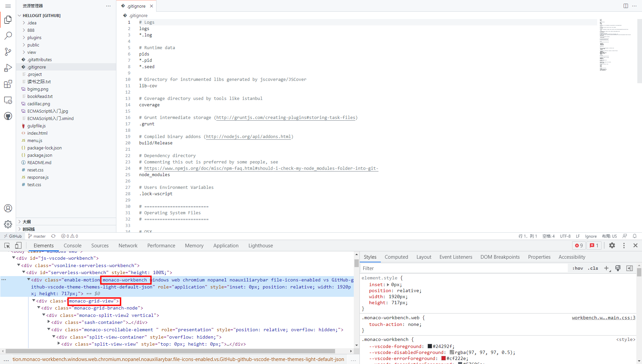642x364 pixels.
Task: Expand the plugins folder
Action: (34, 37)
